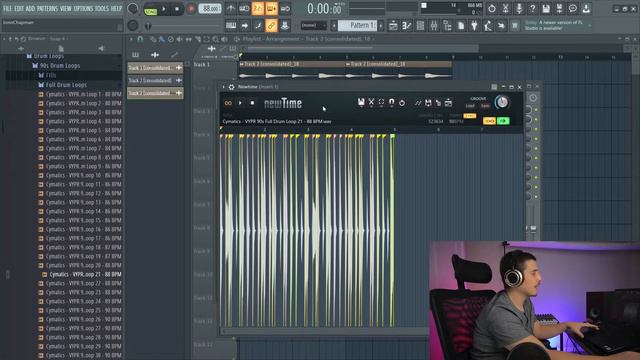640x360 pixels.
Task: Toggle the Newtone snap magnet icon
Action: [x=391, y=102]
